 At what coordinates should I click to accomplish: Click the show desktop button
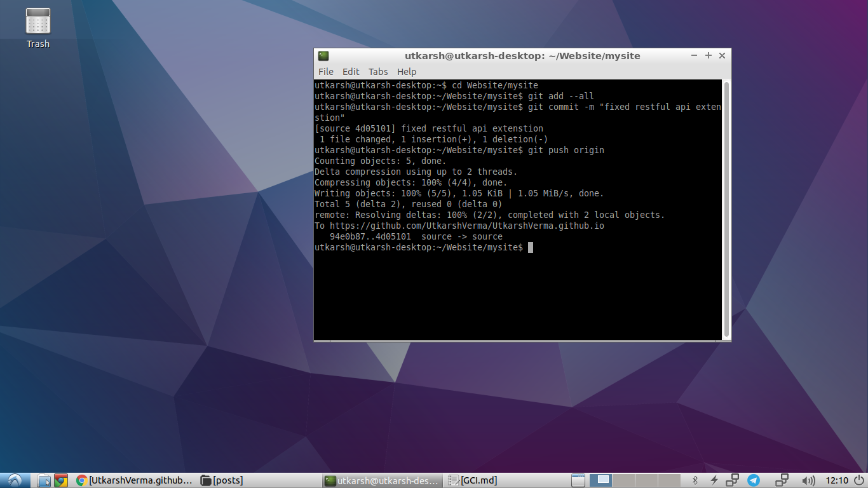(578, 480)
